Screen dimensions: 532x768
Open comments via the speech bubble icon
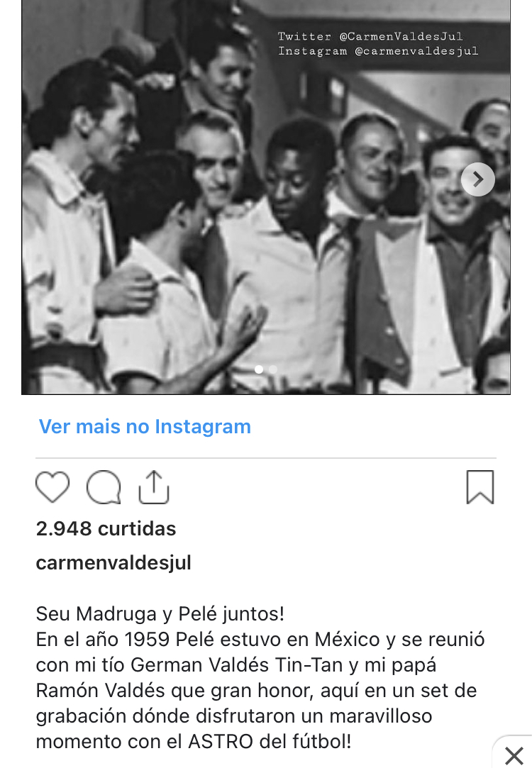coord(104,487)
